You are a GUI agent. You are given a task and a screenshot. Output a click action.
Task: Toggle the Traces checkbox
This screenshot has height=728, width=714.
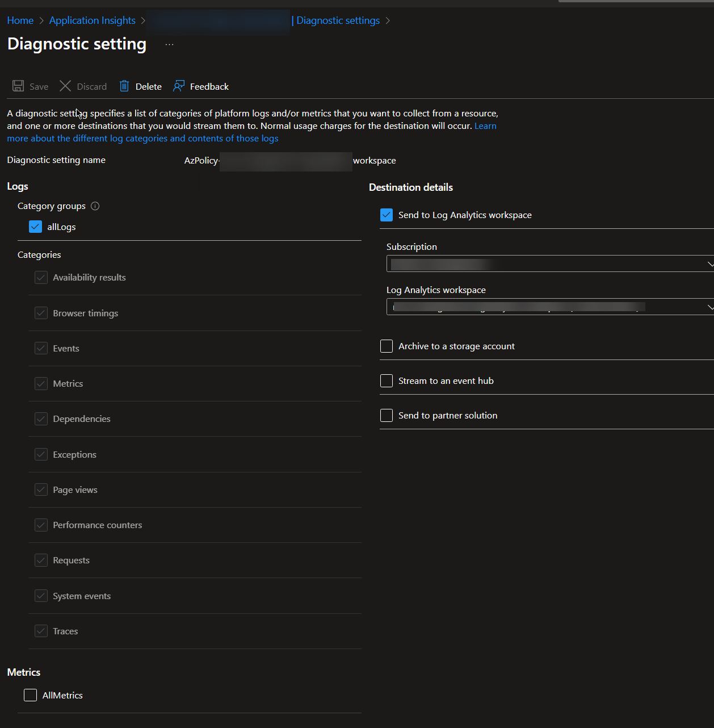(x=41, y=631)
